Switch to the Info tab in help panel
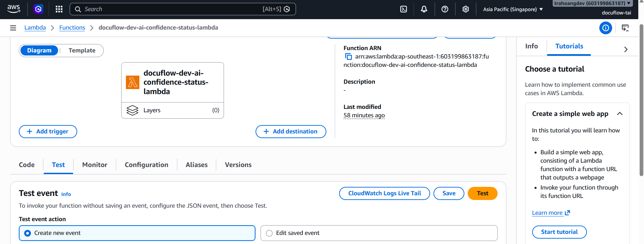Image resolution: width=644 pixels, height=244 pixels. pos(532,46)
